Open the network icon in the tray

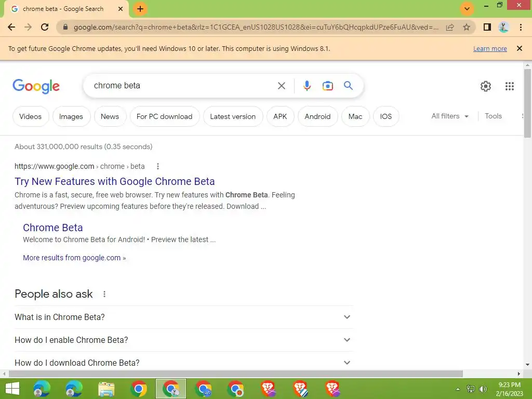pyautogui.click(x=471, y=389)
